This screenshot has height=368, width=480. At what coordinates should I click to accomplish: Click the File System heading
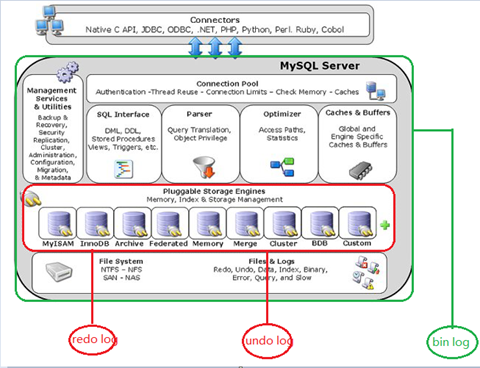[121, 261]
